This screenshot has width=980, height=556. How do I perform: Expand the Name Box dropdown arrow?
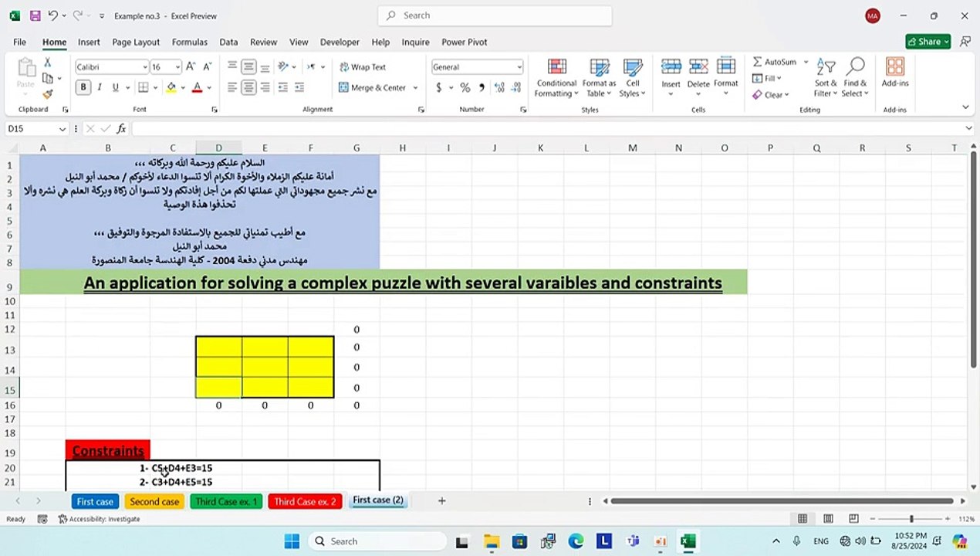tap(63, 129)
